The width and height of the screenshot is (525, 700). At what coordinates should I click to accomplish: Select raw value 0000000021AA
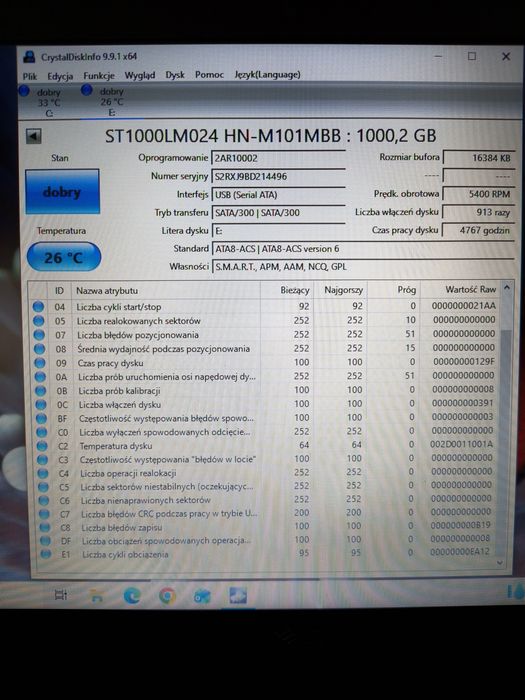click(463, 306)
